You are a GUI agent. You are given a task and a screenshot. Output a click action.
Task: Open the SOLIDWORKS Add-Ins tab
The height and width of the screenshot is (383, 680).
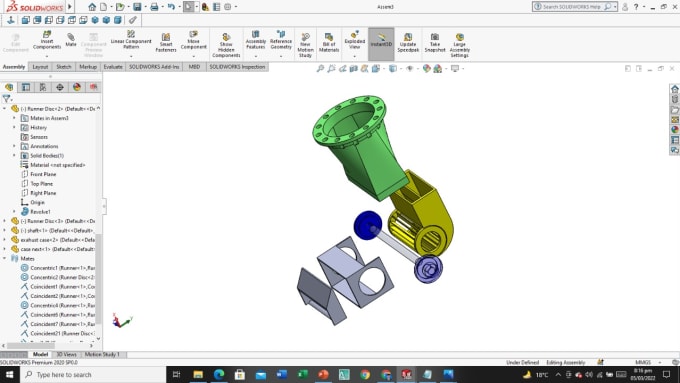click(154, 67)
